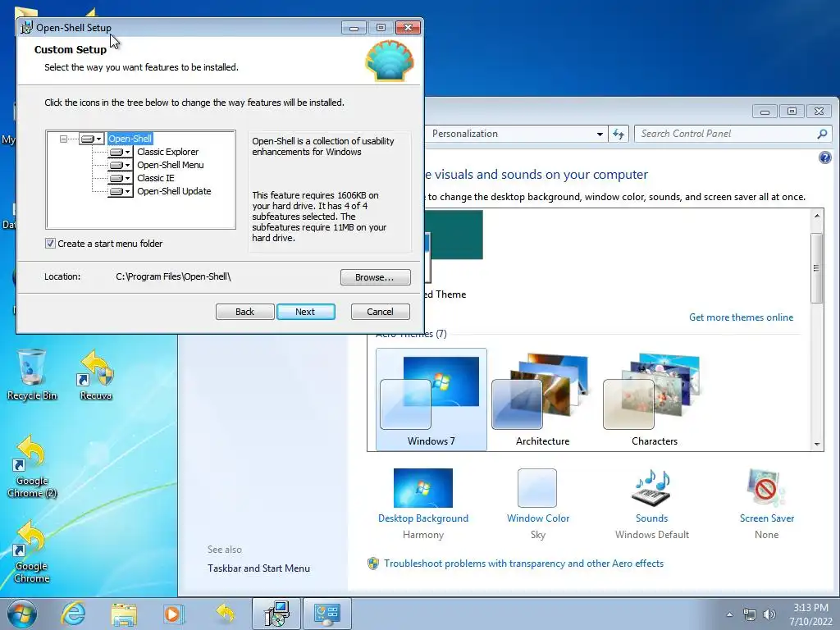Viewport: 840px width, 630px height.
Task: Click the Window Color link text
Action: [538, 518]
